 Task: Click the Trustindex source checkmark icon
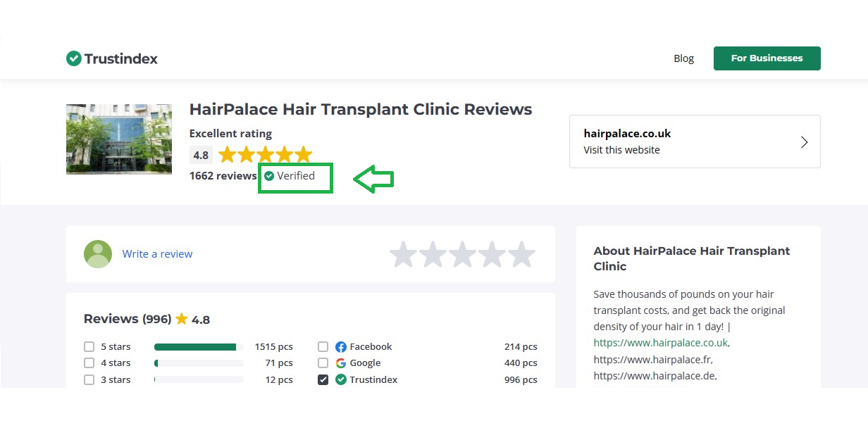click(341, 380)
